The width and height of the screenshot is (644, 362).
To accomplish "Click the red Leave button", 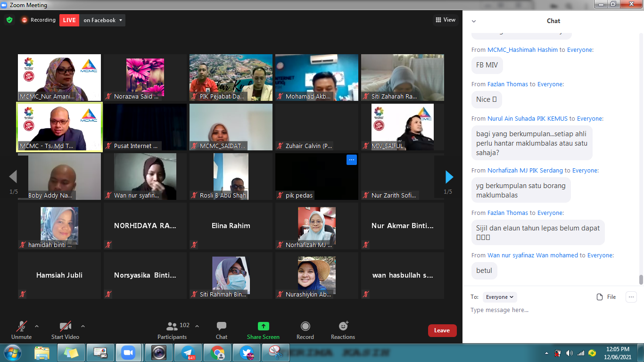I will [x=442, y=330].
